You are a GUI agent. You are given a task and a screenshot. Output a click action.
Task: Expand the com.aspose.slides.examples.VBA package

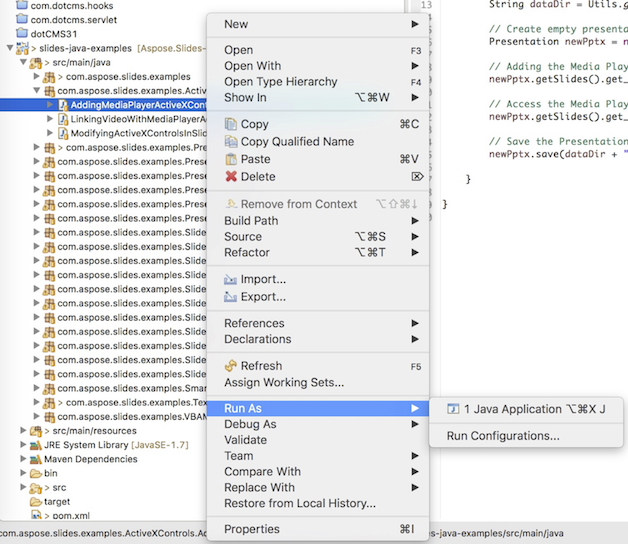pos(37,416)
